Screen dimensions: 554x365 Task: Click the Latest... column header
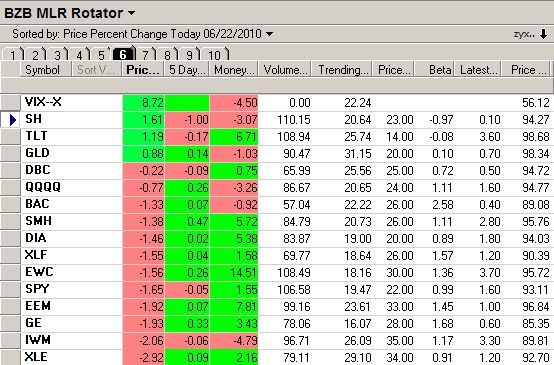[478, 69]
